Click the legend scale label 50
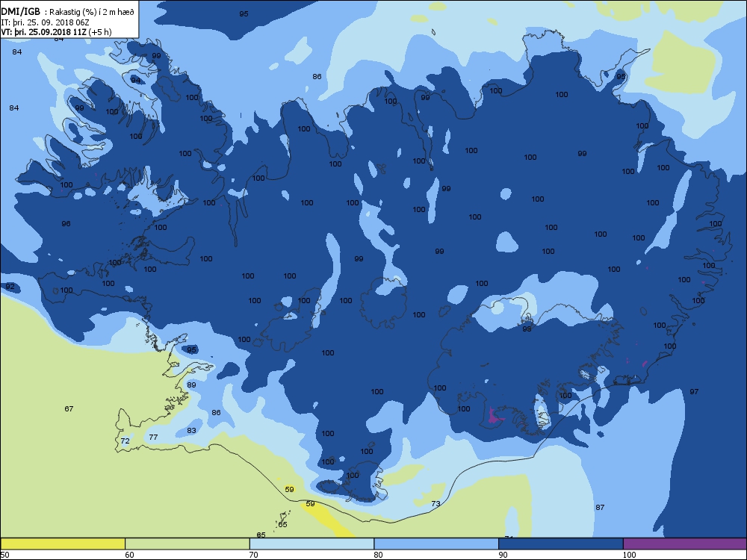The height and width of the screenshot is (560, 747). pyautogui.click(x=4, y=554)
